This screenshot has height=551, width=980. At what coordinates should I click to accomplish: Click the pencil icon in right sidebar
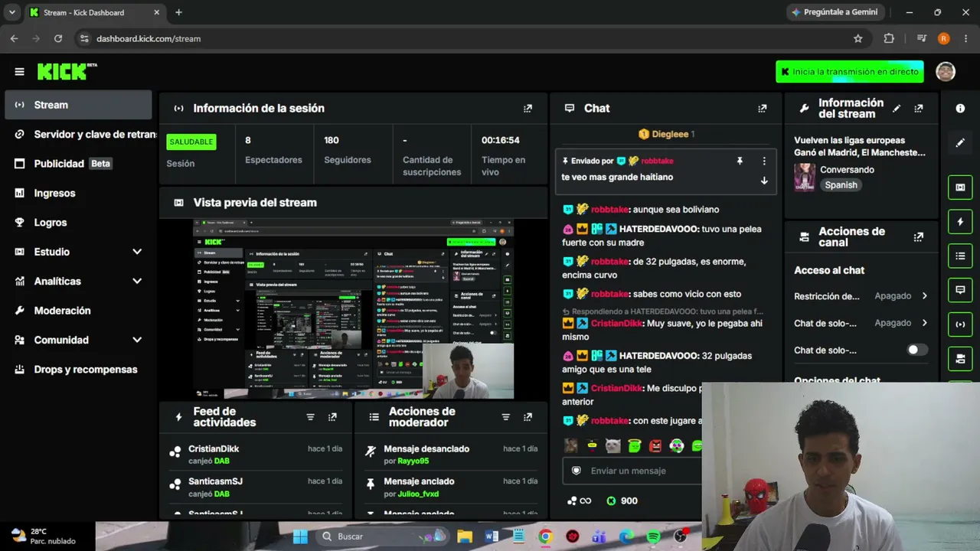960,142
